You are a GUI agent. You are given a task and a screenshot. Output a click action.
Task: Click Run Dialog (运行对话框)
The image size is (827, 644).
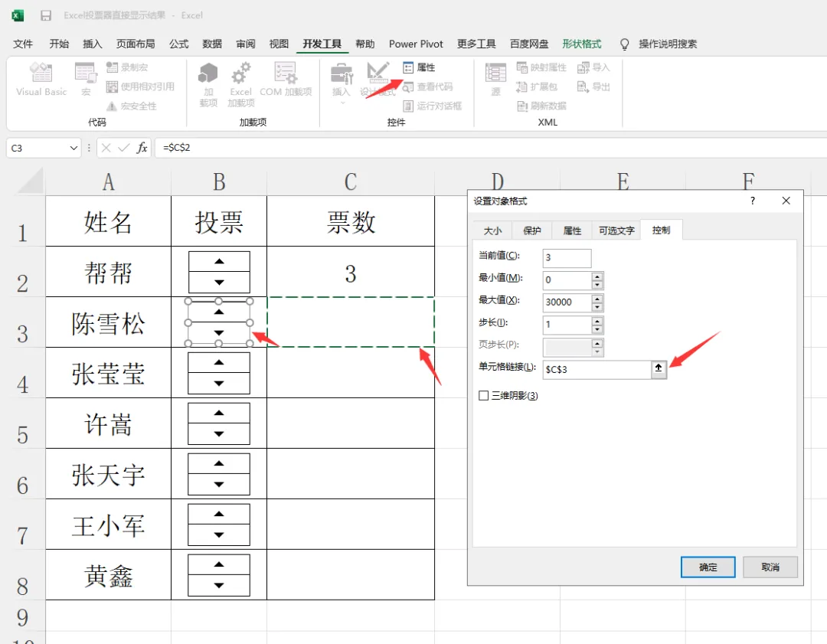click(433, 106)
